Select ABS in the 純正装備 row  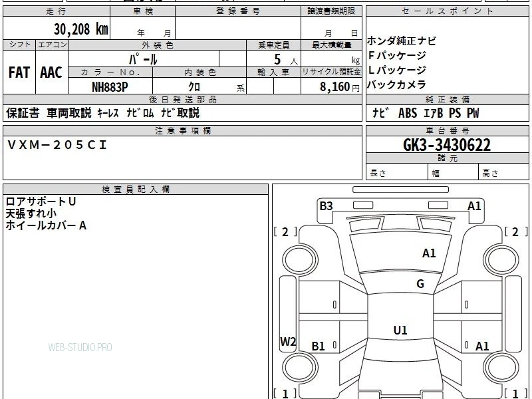[408, 113]
